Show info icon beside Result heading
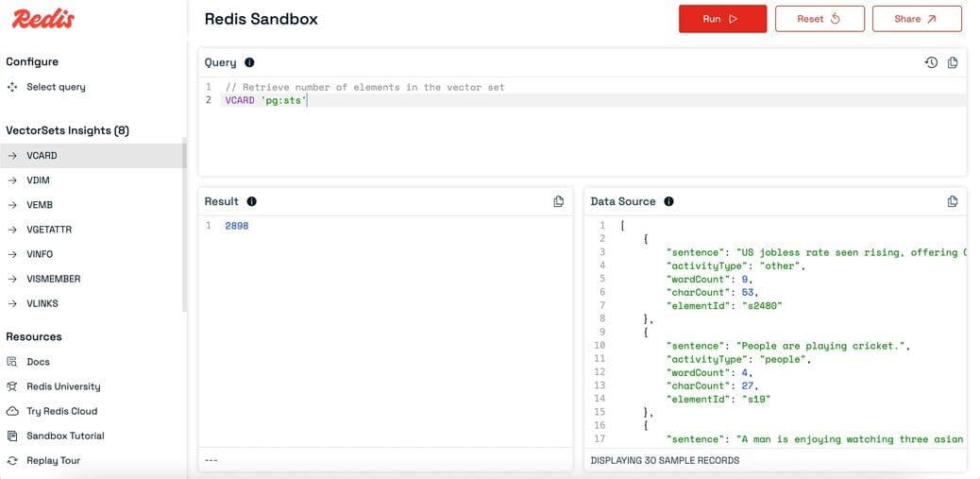The height and width of the screenshot is (479, 980). point(251,201)
